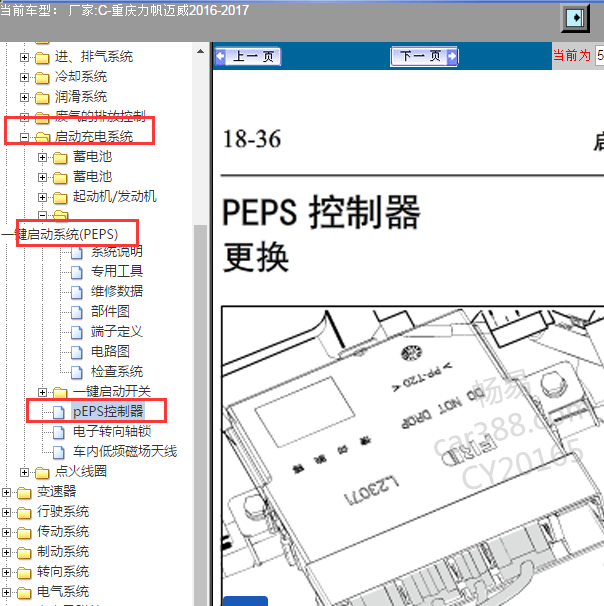Collapse the 启动充电系统 folder
The image size is (604, 606).
pos(24,137)
